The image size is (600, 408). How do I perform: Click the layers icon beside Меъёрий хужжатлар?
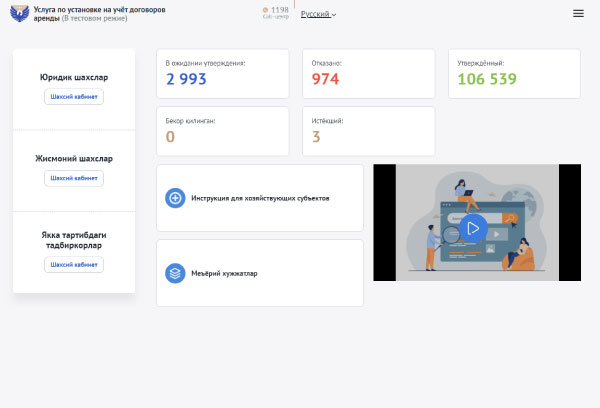pyautogui.click(x=175, y=272)
